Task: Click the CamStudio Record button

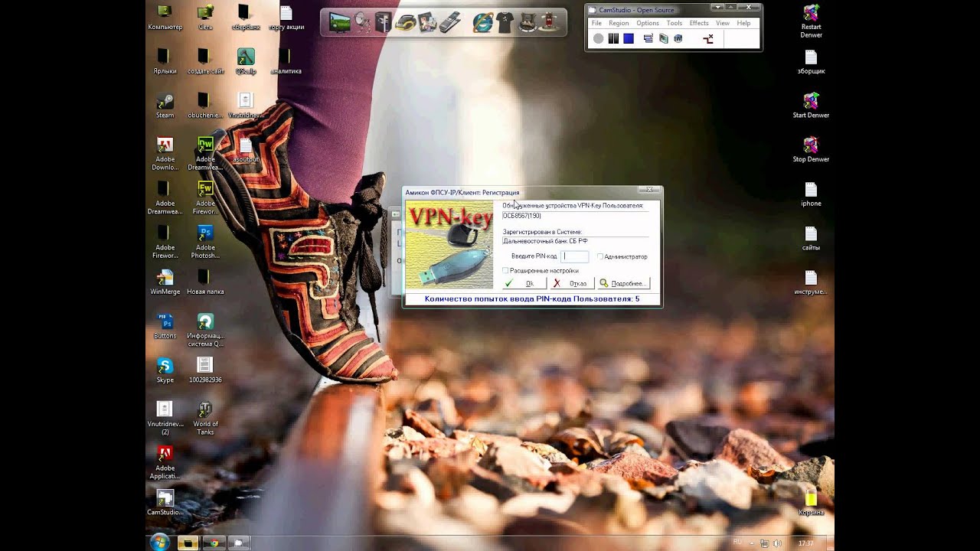Action: (x=598, y=38)
